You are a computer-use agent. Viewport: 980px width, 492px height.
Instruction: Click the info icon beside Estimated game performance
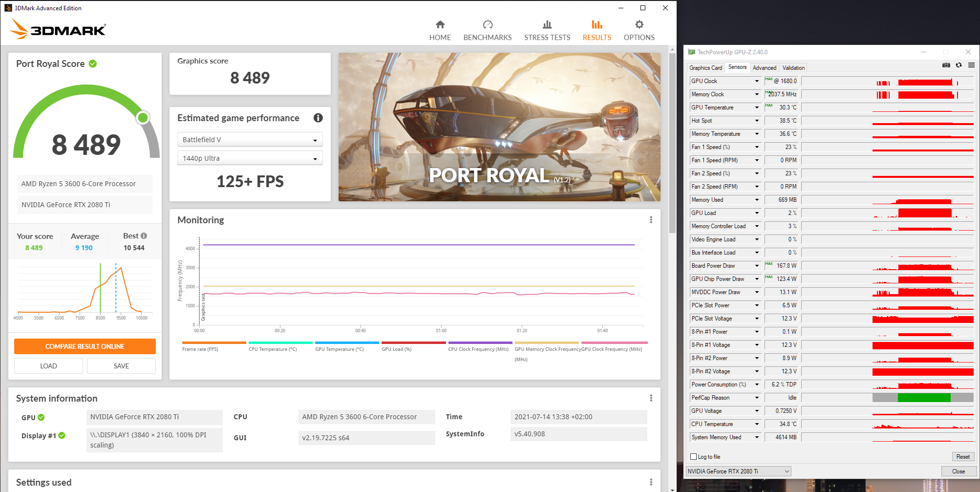pyautogui.click(x=318, y=118)
